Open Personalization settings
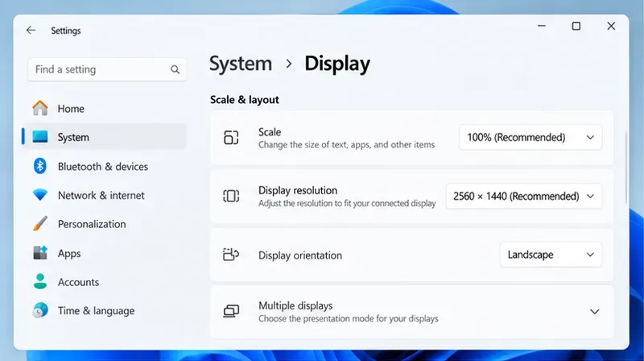This screenshot has width=644, height=361. 105,224
